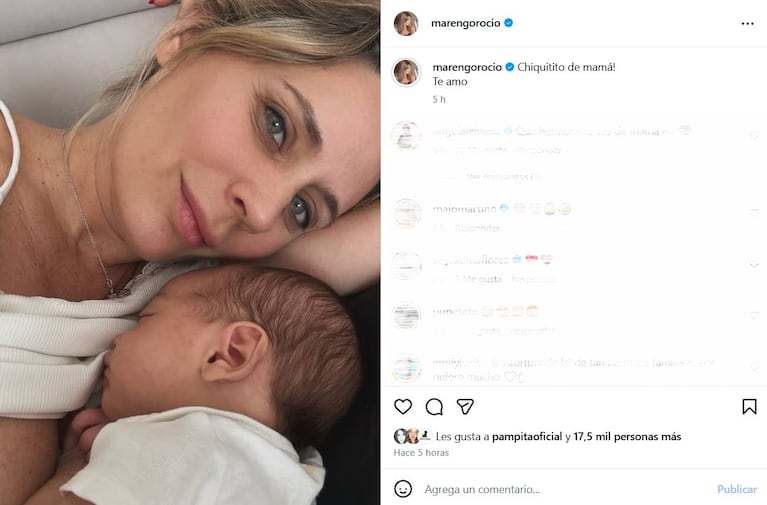Expand Ver respuestas under the first comment
767x505 pixels.
coord(503,176)
